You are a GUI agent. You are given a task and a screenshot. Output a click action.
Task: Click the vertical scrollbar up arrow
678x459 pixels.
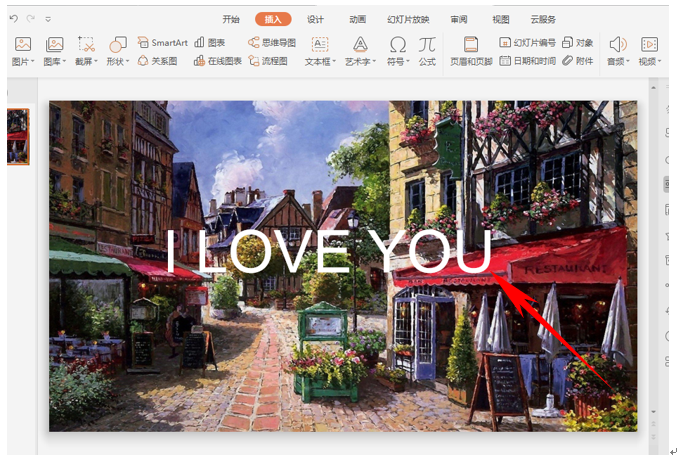pyautogui.click(x=653, y=88)
